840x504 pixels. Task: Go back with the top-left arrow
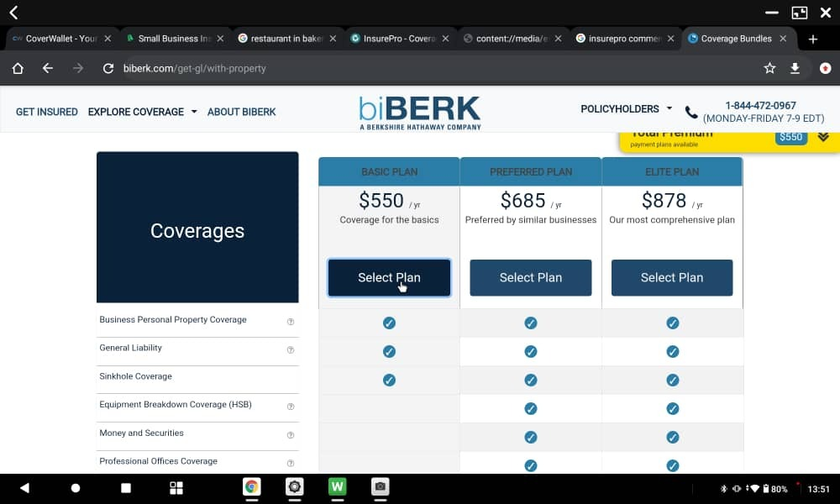(x=14, y=13)
